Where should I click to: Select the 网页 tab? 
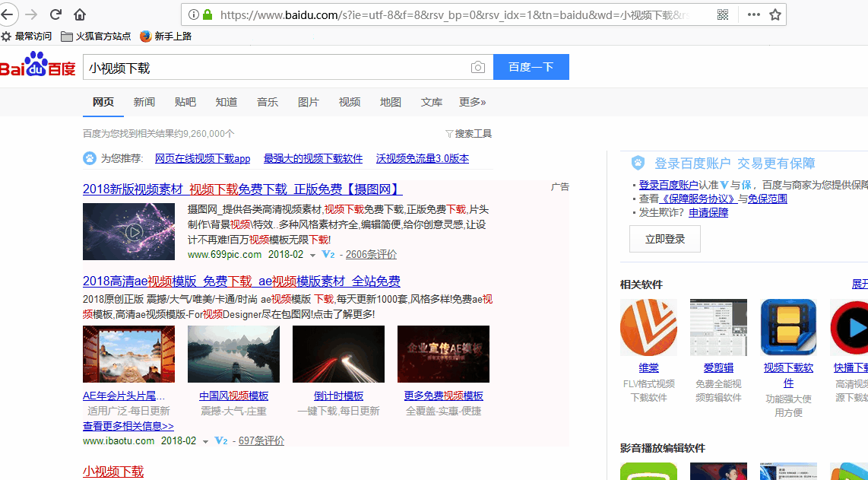(103, 102)
